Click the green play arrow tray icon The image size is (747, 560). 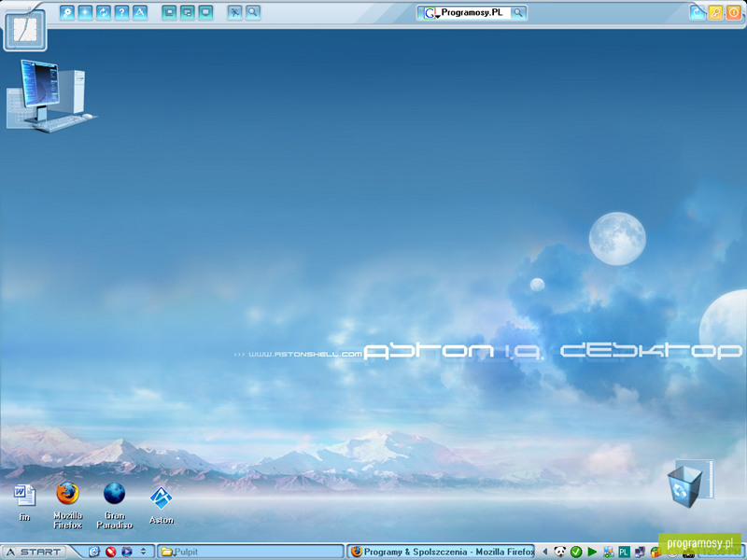pos(592,552)
